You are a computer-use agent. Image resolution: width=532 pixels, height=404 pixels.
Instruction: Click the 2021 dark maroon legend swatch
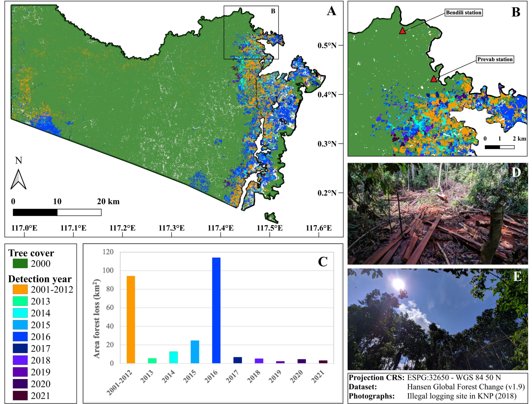coord(20,396)
